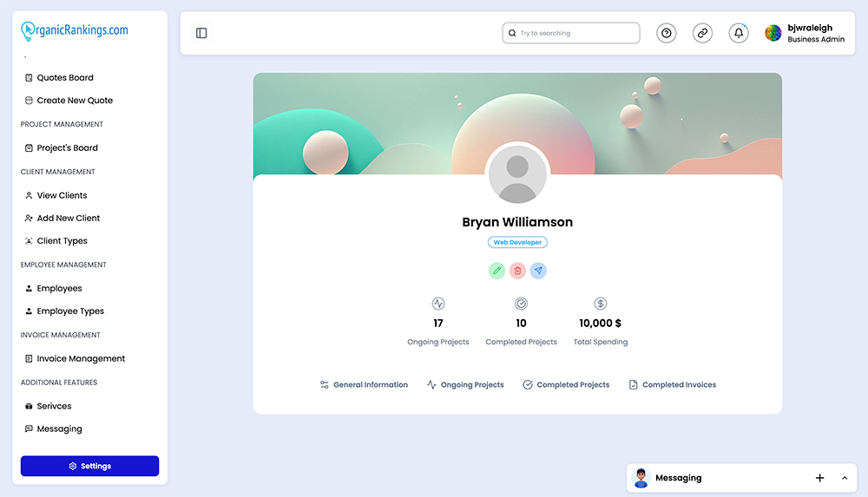Click the red delete trash icon
Image resolution: width=868 pixels, height=497 pixels.
(517, 271)
